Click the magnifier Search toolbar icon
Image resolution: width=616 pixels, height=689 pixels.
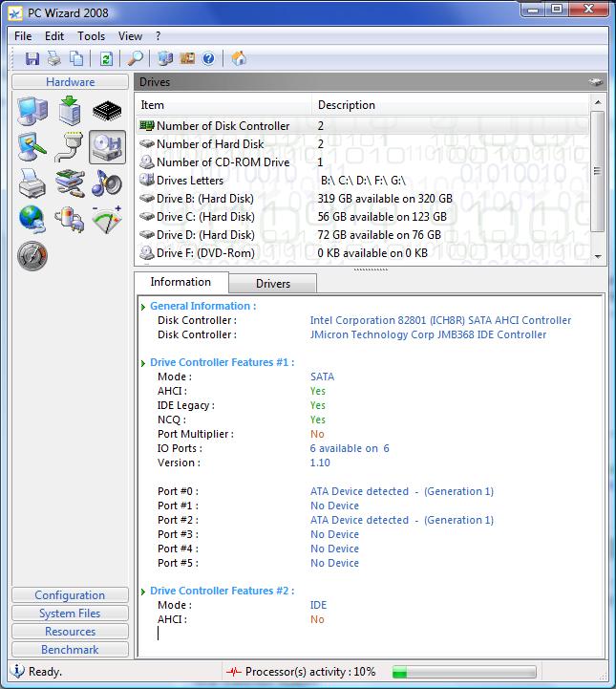[136, 58]
